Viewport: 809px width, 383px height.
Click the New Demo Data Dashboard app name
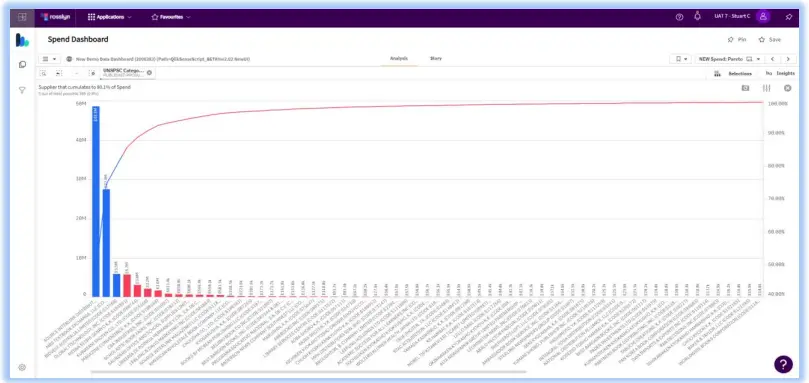point(163,59)
